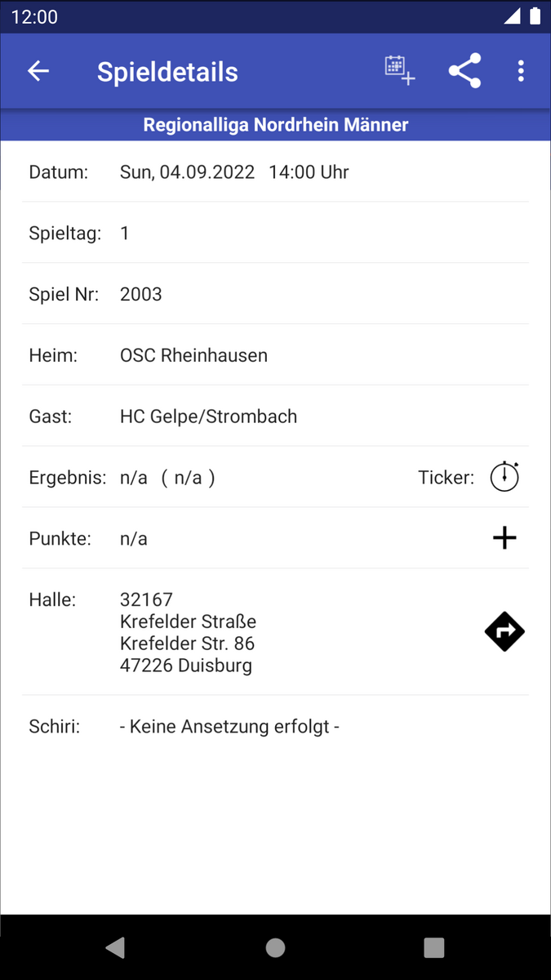
Task: Share the match details
Action: coord(464,71)
